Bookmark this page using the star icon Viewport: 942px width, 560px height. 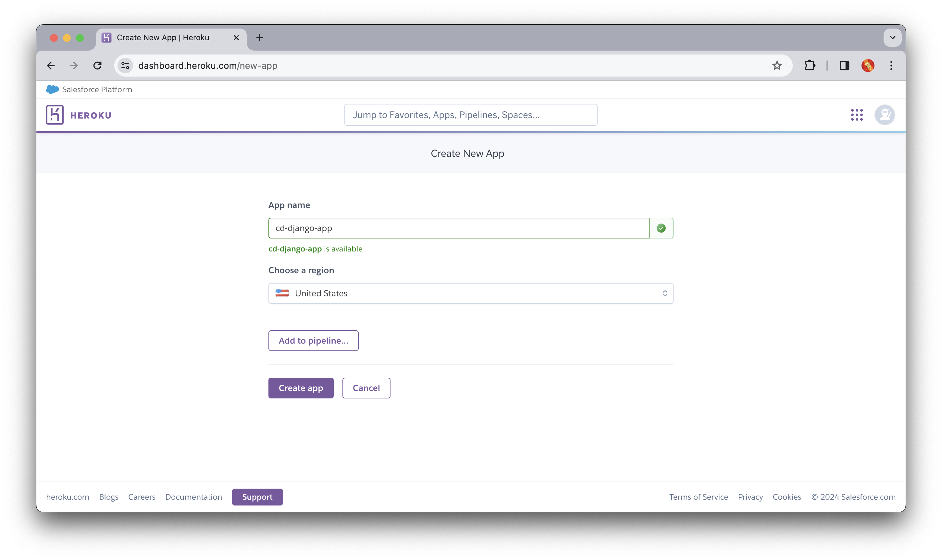pyautogui.click(x=777, y=65)
